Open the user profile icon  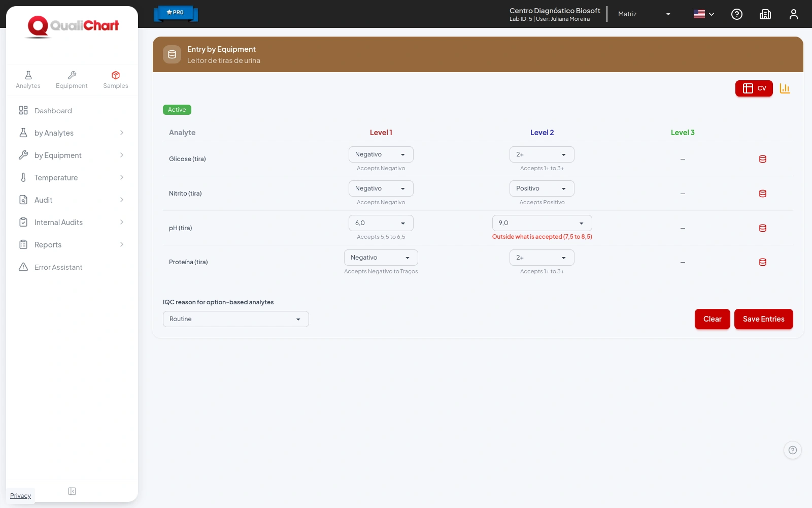click(x=794, y=14)
